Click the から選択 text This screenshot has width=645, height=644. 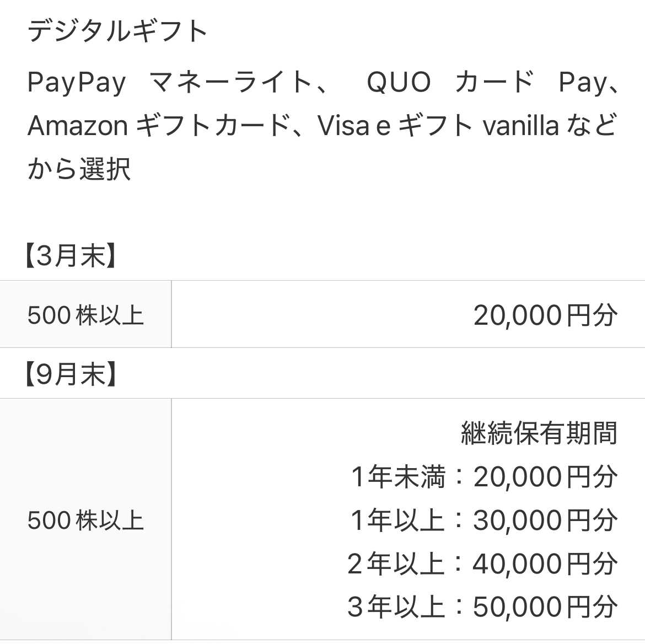[79, 169]
